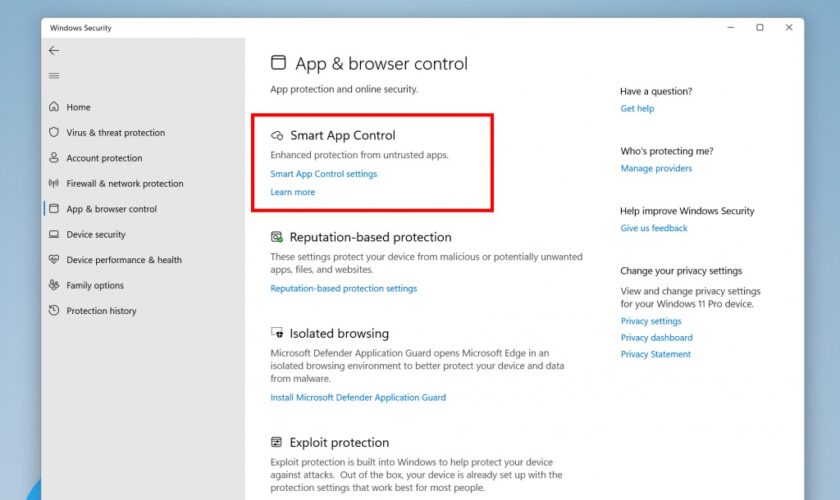The height and width of the screenshot is (500, 840).
Task: Install Microsoft Defender Application Guard
Action: [x=358, y=397]
